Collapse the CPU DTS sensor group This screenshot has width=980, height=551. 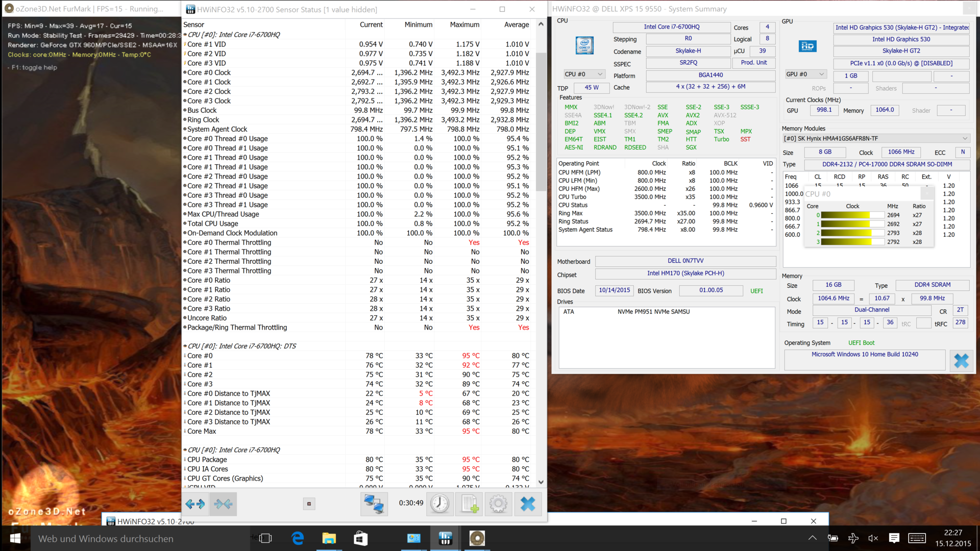pos(185,346)
